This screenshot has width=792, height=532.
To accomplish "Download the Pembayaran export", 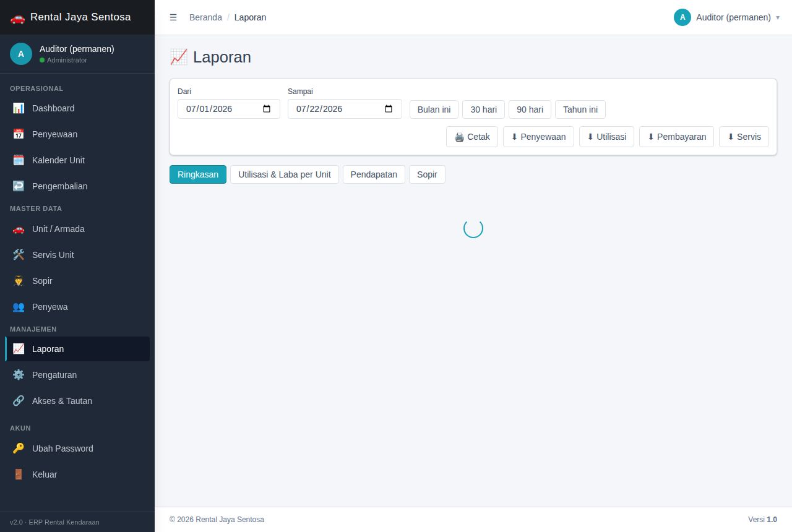I will coord(676,137).
